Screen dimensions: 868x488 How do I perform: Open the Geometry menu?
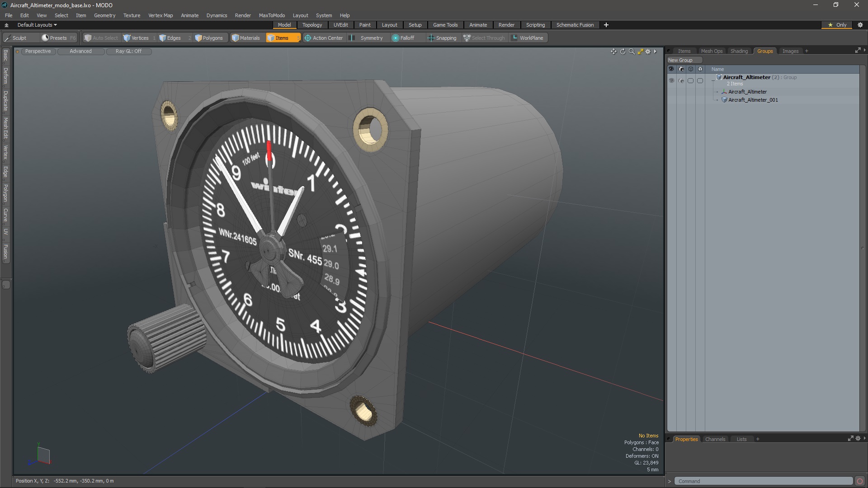[104, 15]
